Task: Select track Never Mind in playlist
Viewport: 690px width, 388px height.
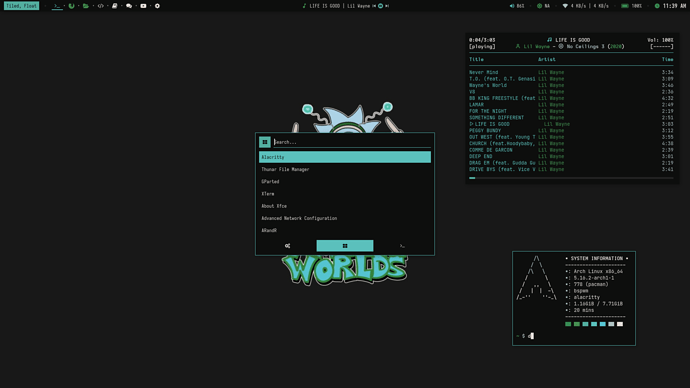Action: coord(571,72)
